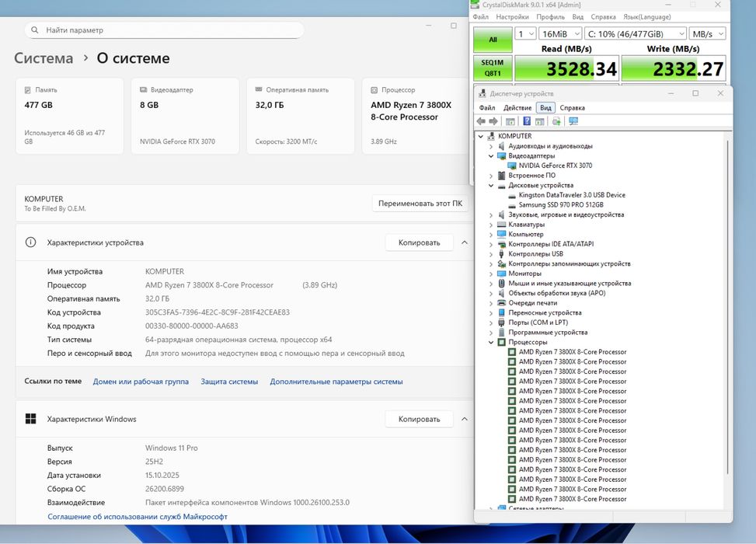The width and height of the screenshot is (756, 544).
Task: Click the Процессор card icon
Action: click(375, 89)
